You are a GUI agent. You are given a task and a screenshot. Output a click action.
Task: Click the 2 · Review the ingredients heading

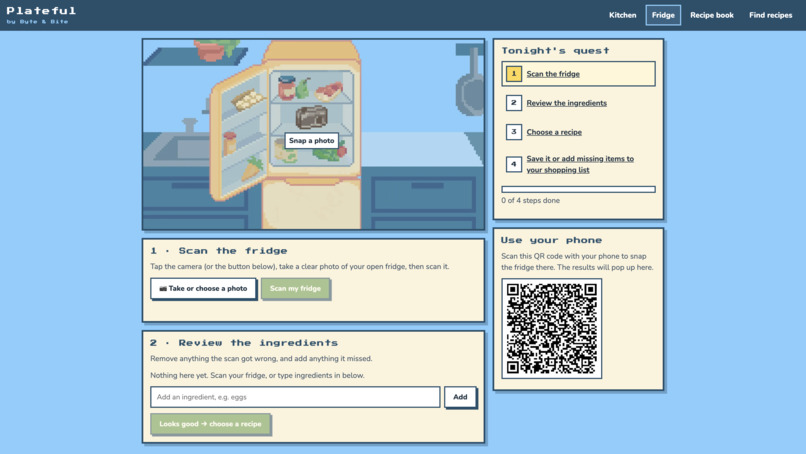point(244,343)
